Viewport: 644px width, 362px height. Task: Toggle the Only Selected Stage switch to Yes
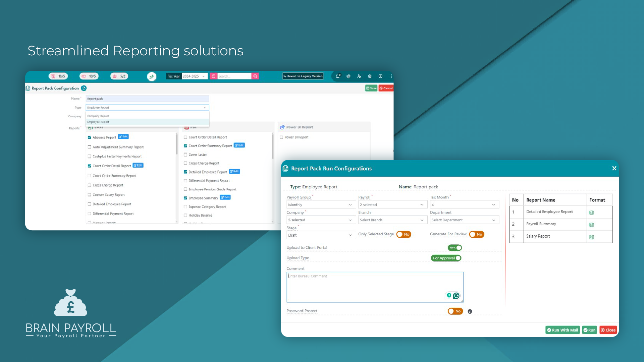404,234
